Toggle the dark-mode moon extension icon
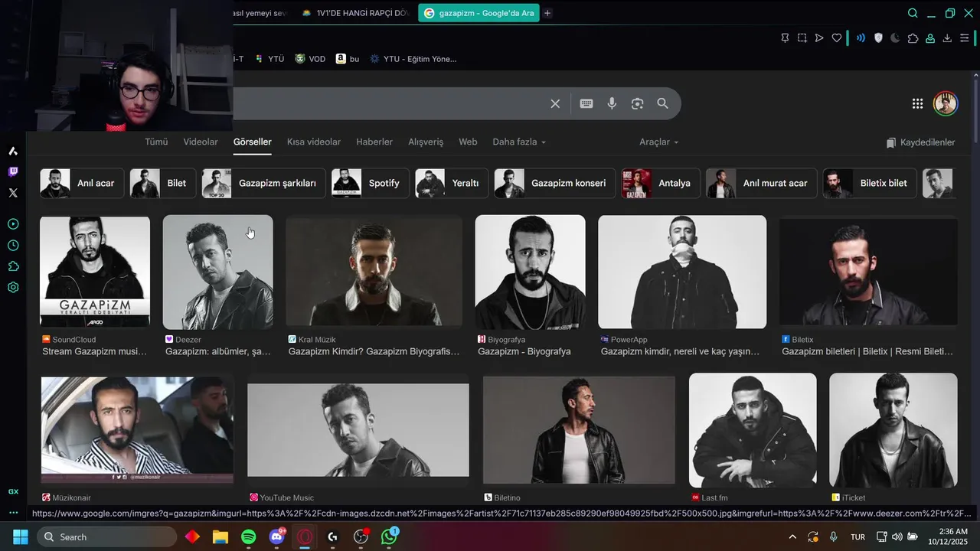This screenshot has height=551, width=980. pyautogui.click(x=895, y=37)
